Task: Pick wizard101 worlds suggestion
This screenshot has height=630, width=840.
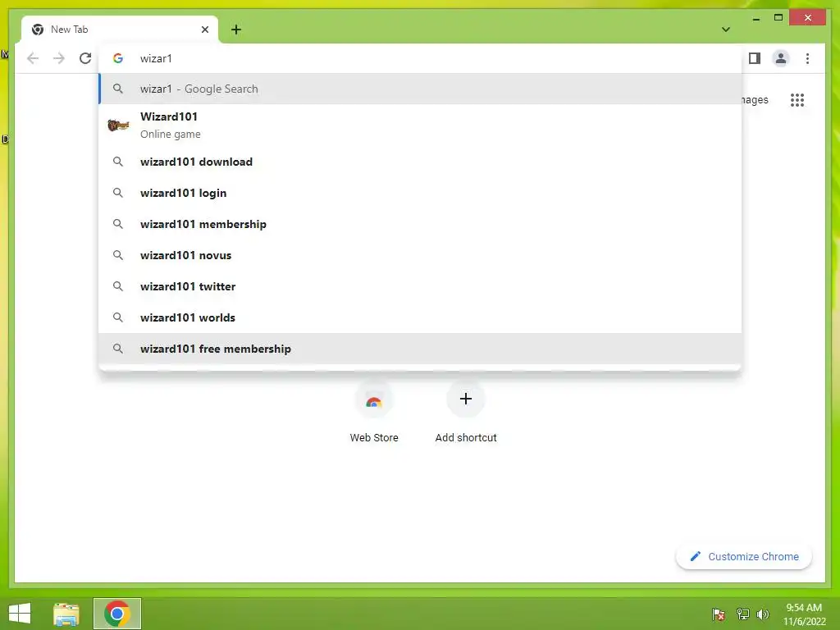Action: point(421,317)
